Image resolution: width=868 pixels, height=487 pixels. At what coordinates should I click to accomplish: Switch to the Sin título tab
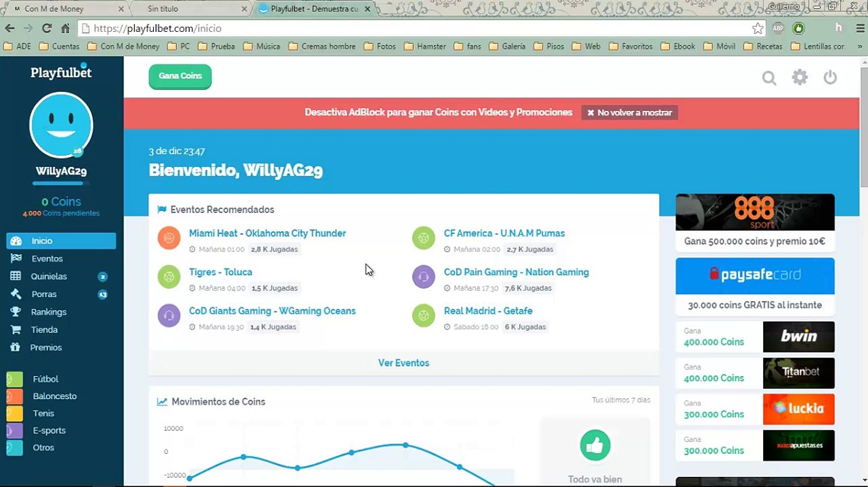tap(193, 9)
